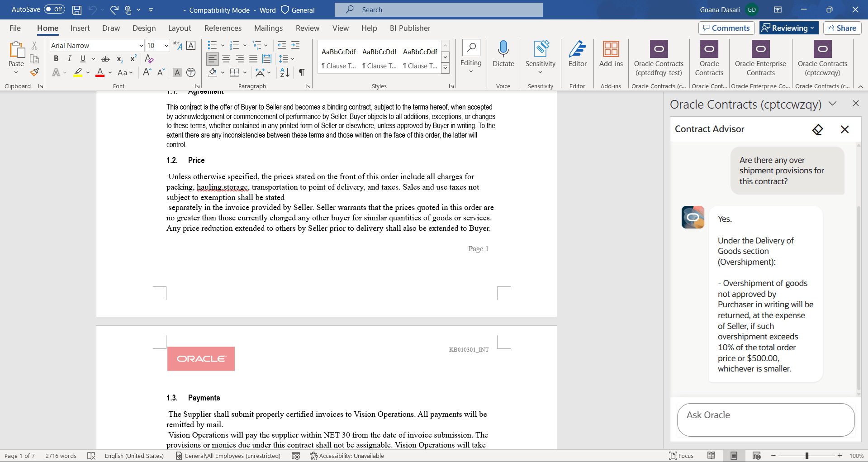The image size is (868, 462).
Task: Open the Dictate microphone tool
Action: click(x=503, y=54)
